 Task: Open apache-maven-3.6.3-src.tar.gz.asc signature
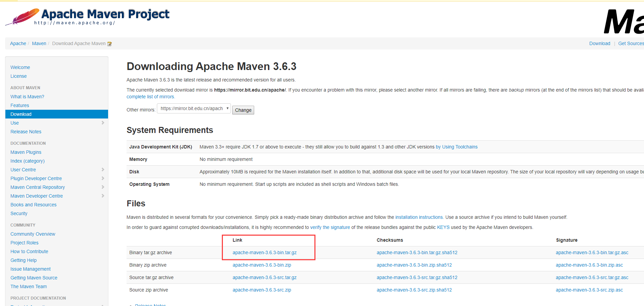(x=592, y=277)
